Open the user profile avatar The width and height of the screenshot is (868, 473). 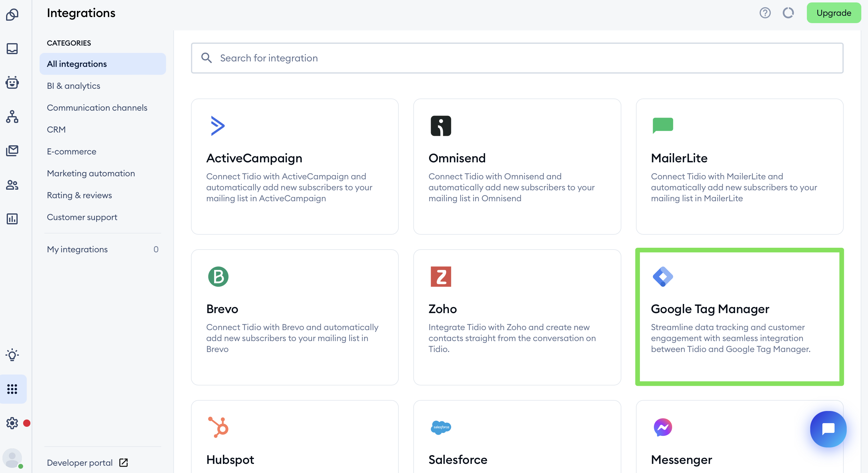(x=12, y=458)
